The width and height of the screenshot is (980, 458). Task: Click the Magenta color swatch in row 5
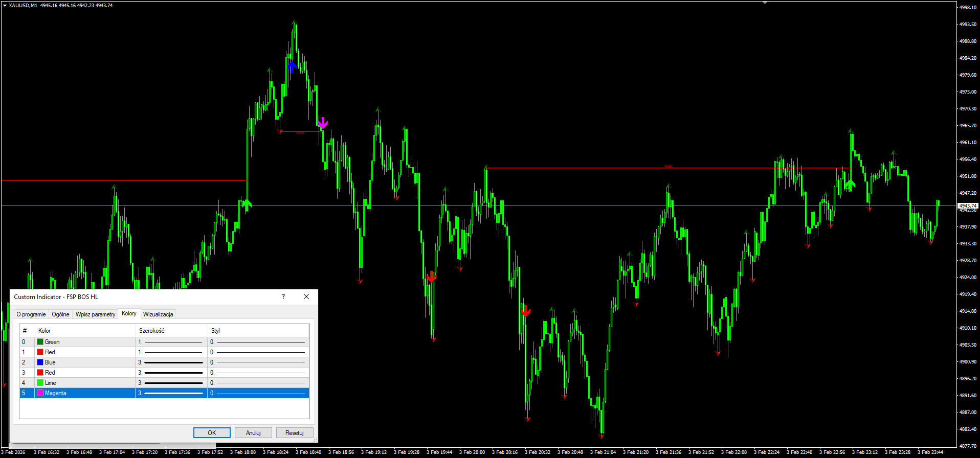point(40,393)
